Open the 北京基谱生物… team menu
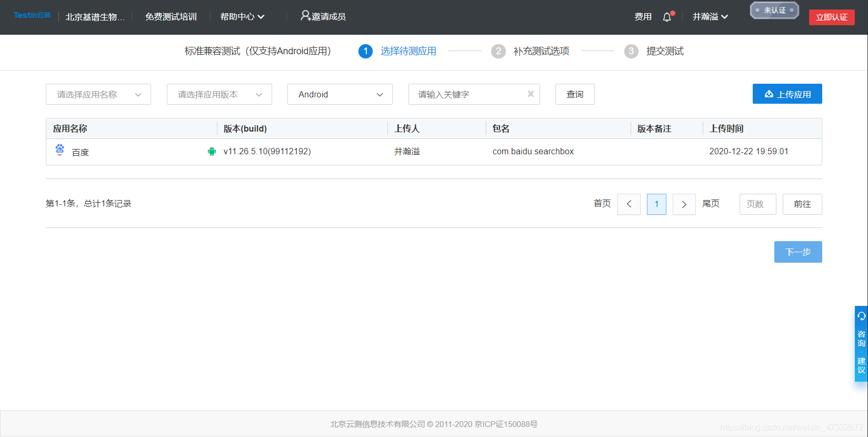The width and height of the screenshot is (868, 437). point(95,17)
